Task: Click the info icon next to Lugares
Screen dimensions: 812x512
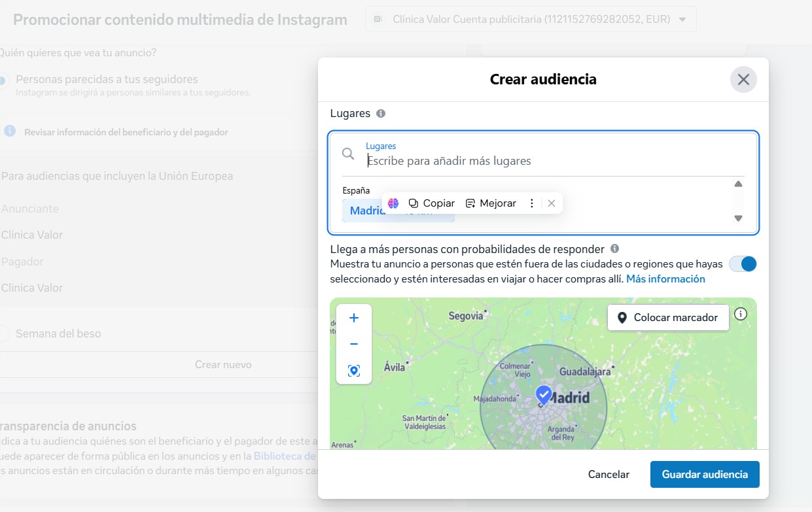Action: tap(381, 113)
